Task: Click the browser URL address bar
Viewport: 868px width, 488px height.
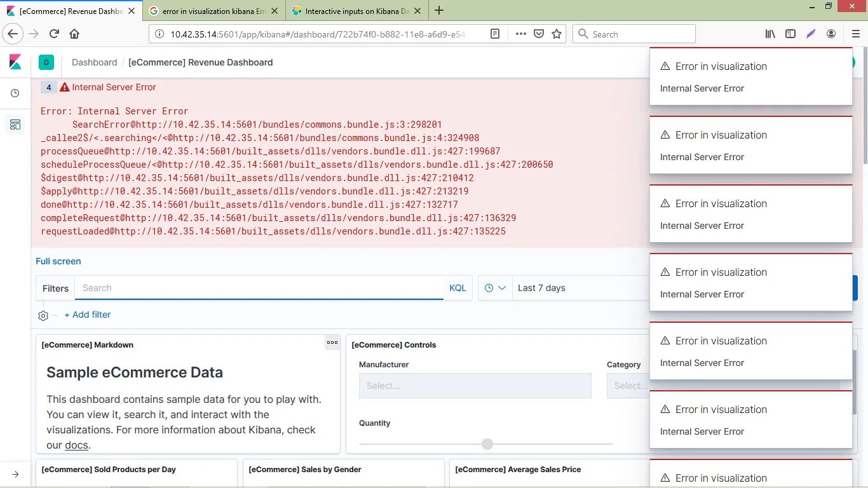Action: tap(318, 34)
